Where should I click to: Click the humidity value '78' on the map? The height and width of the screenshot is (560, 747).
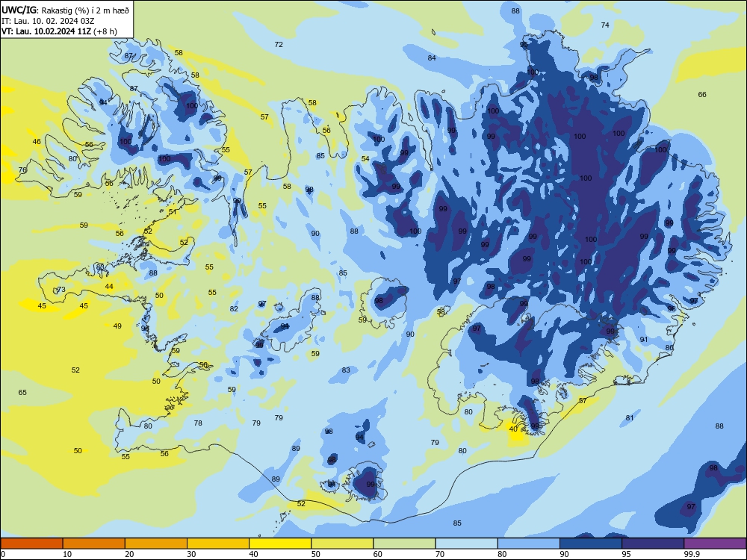pyautogui.click(x=198, y=423)
